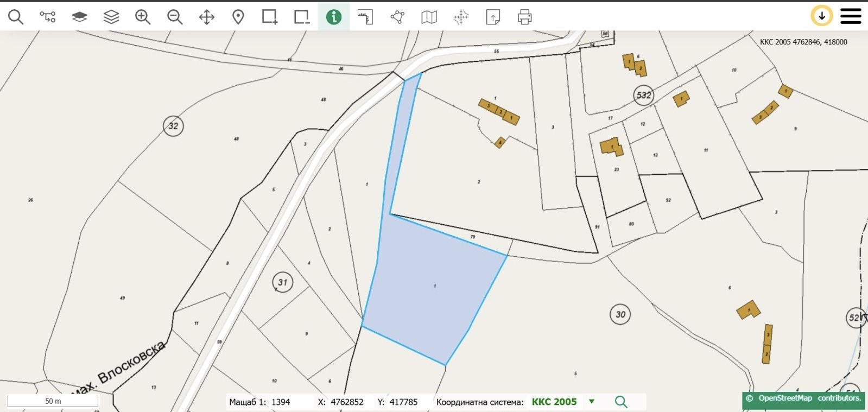Click the zoom in magnifier tool

pos(143,17)
